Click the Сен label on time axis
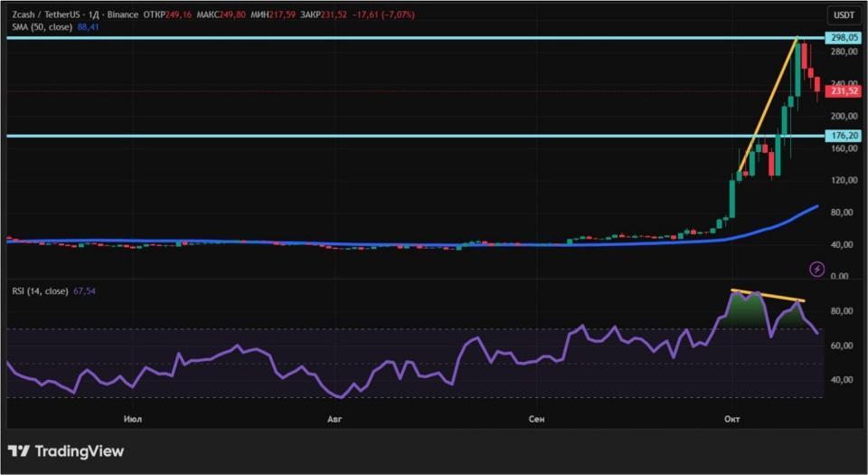 tap(537, 418)
